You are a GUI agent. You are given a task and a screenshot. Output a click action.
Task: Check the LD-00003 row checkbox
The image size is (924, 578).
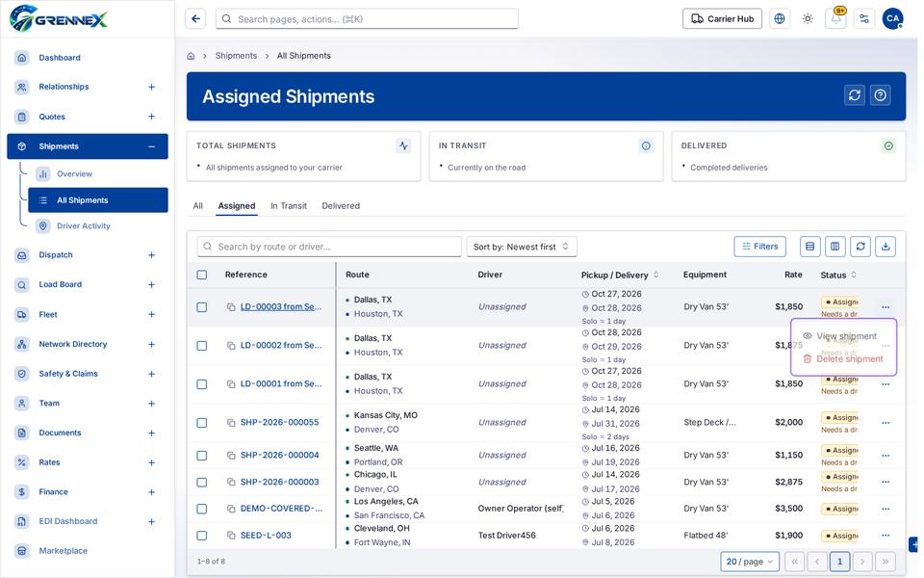click(x=202, y=307)
